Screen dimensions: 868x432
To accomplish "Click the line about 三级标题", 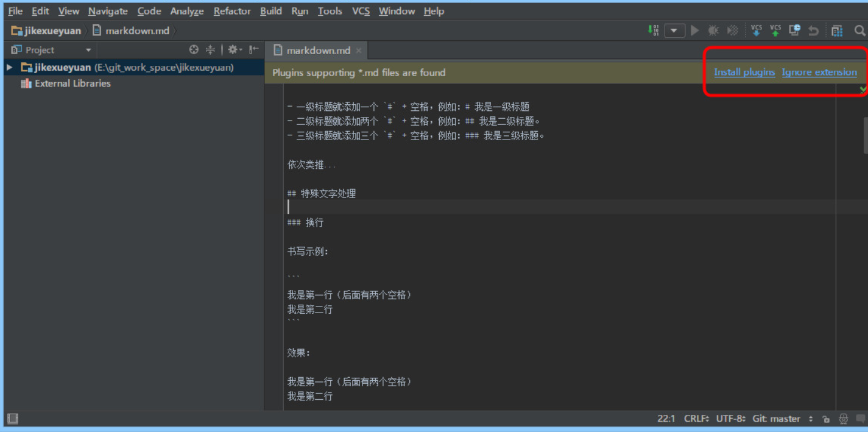I will pos(415,136).
